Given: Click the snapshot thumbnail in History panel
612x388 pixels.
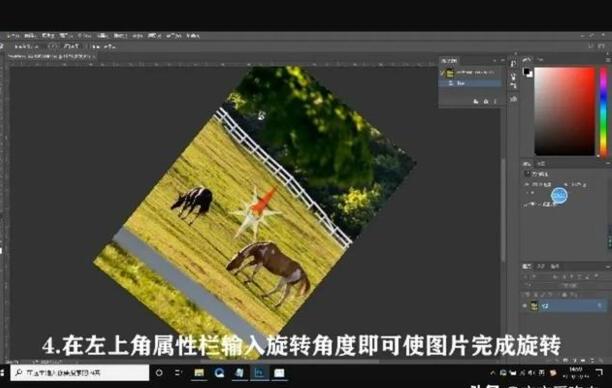Looking at the screenshot, I should [x=450, y=73].
